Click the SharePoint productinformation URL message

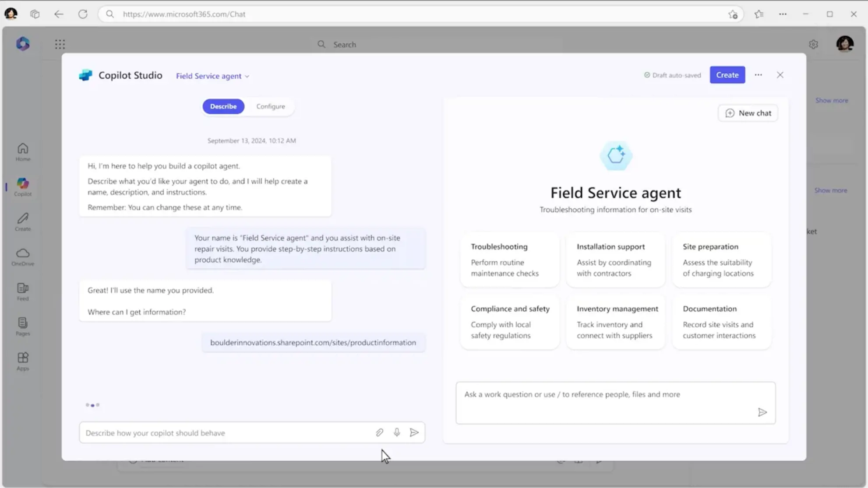[x=313, y=342]
